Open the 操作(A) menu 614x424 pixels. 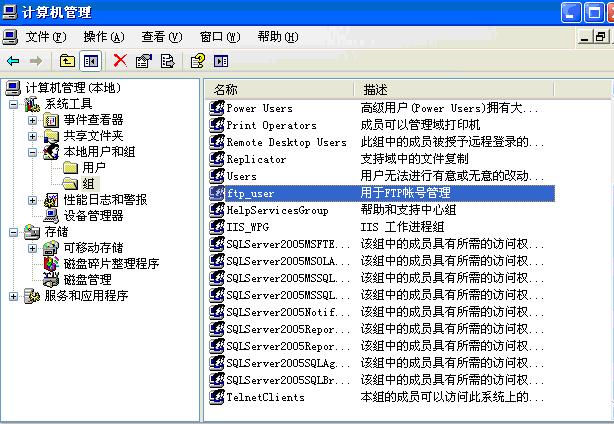(x=103, y=37)
